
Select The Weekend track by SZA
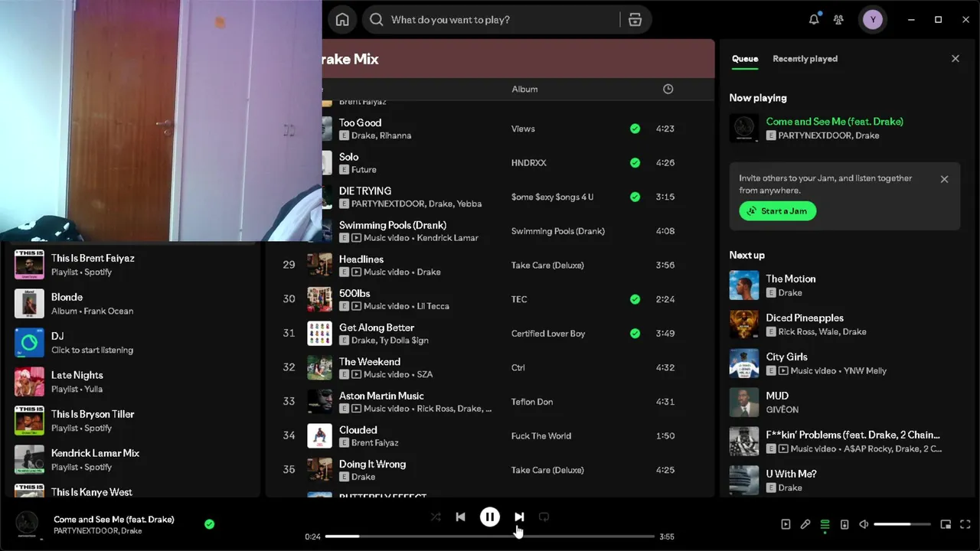coord(490,367)
